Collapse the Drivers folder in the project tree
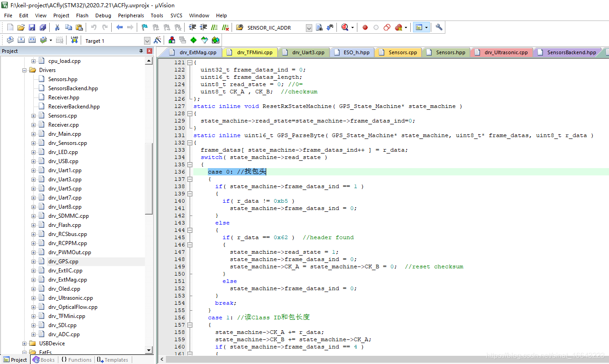This screenshot has width=609, height=364. tap(24, 70)
